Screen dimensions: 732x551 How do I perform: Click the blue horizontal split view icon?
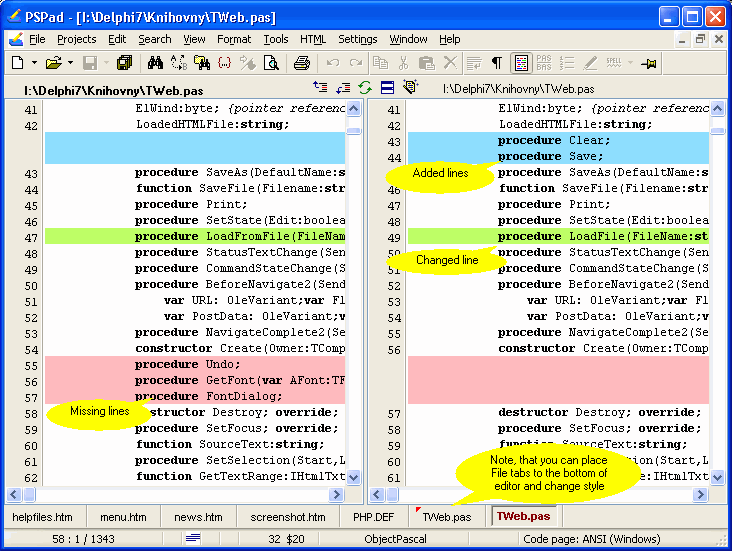(x=387, y=88)
